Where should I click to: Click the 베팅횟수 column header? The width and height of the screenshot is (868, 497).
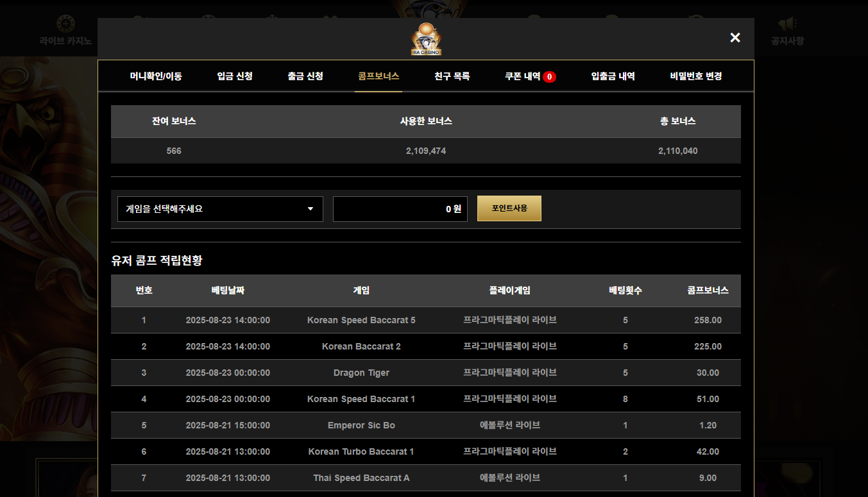625,290
